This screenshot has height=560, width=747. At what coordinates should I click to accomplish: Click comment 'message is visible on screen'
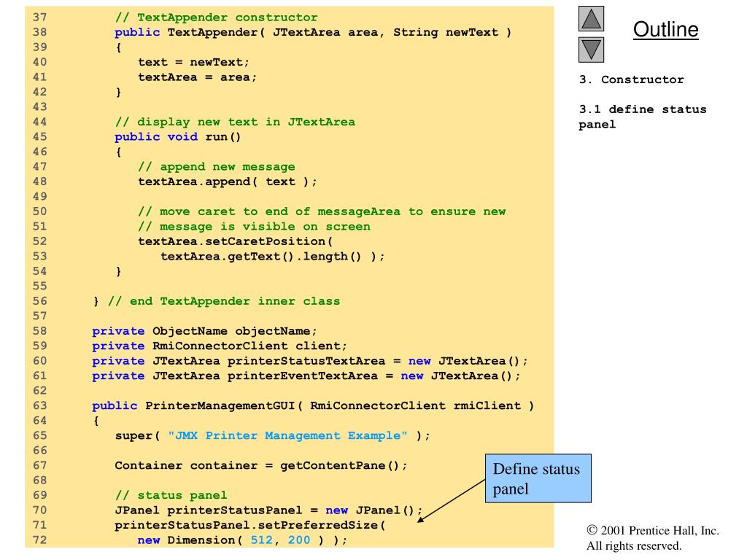(255, 227)
